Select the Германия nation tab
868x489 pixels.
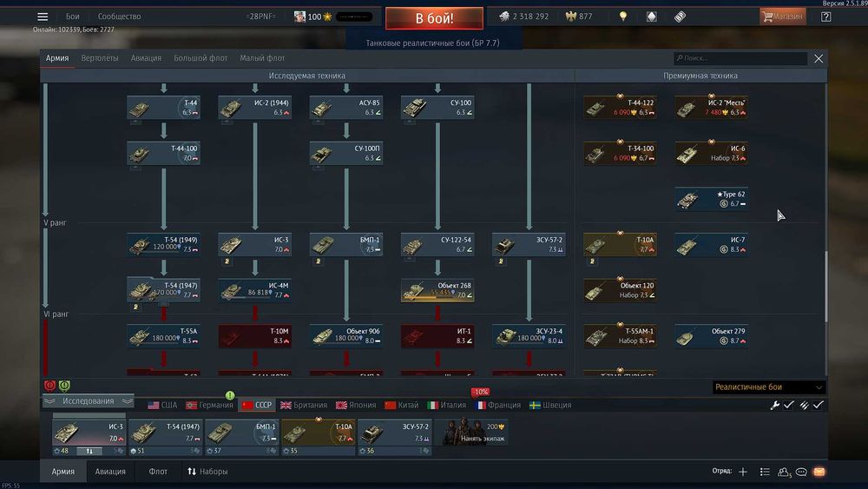pos(209,406)
